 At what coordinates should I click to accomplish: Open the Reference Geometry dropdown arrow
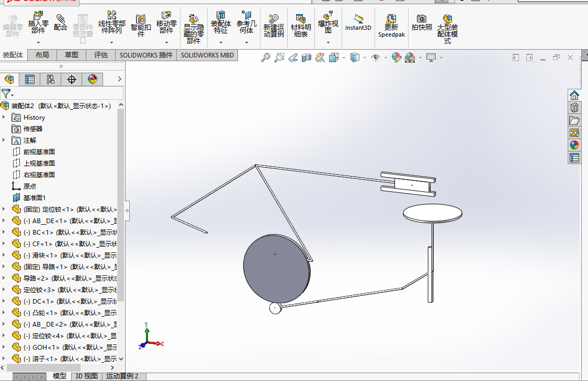(246, 42)
